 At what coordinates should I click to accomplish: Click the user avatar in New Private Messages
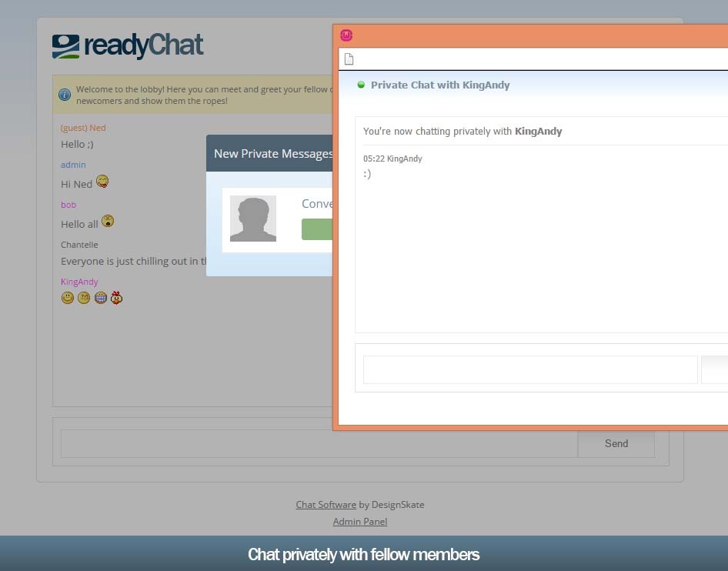(x=253, y=219)
